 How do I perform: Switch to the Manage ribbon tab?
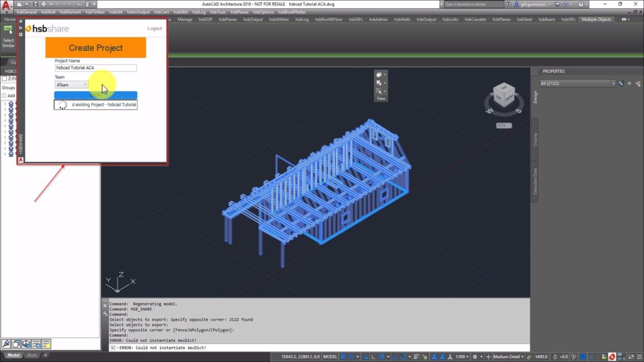tap(185, 19)
